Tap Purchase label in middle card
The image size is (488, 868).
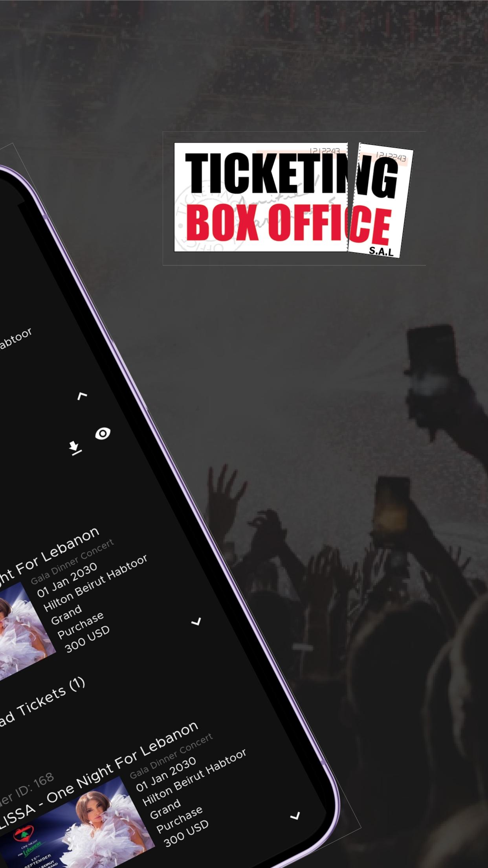81,625
